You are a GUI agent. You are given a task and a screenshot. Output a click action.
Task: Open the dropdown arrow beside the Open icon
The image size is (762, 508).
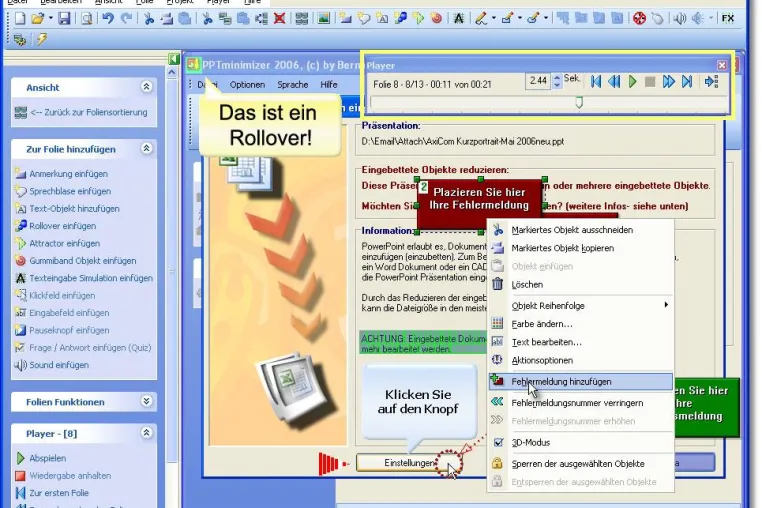[x=51, y=18]
